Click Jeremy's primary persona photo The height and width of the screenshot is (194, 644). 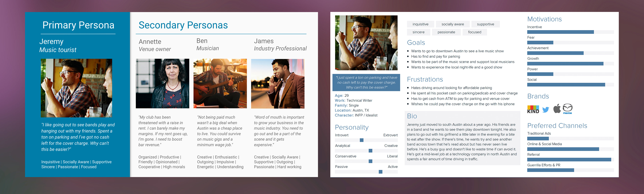pyautogui.click(x=76, y=88)
